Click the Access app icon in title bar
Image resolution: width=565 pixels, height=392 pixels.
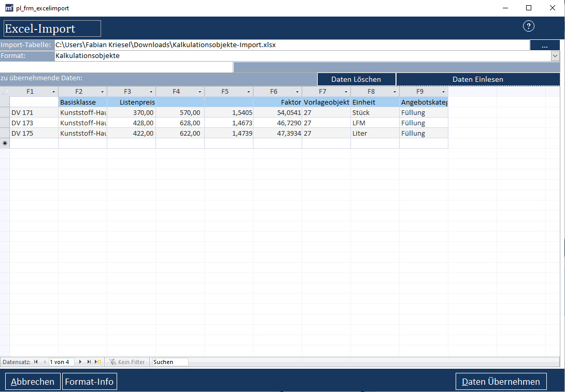pyautogui.click(x=8, y=8)
